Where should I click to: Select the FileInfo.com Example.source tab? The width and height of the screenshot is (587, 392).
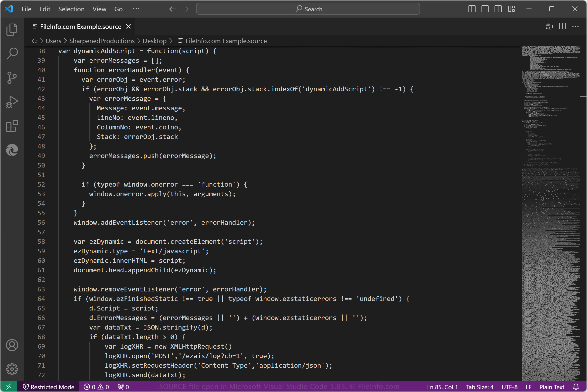coord(80,26)
